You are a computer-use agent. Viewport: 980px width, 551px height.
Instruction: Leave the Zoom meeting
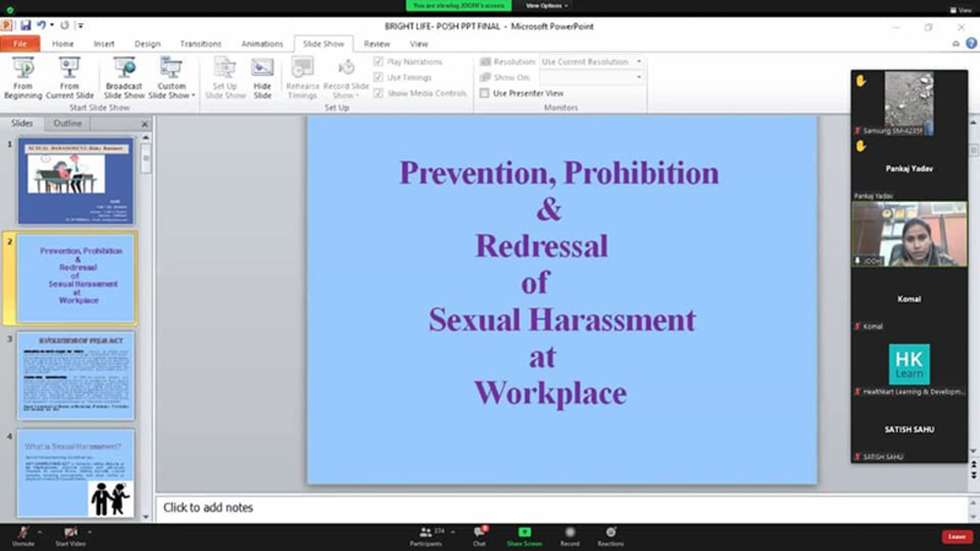956,536
